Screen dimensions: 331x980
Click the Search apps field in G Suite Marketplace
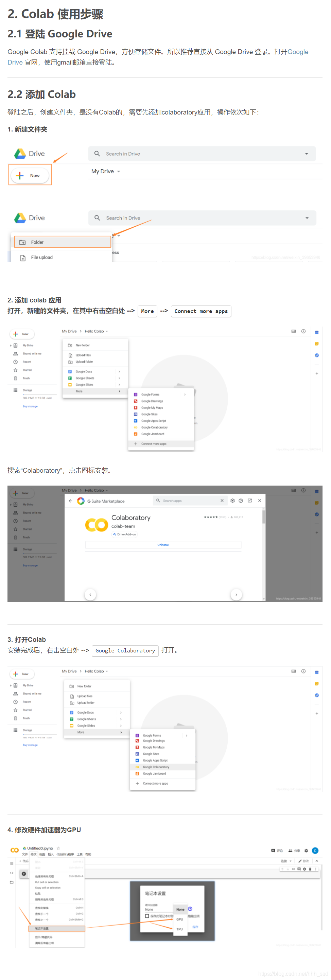tap(190, 501)
